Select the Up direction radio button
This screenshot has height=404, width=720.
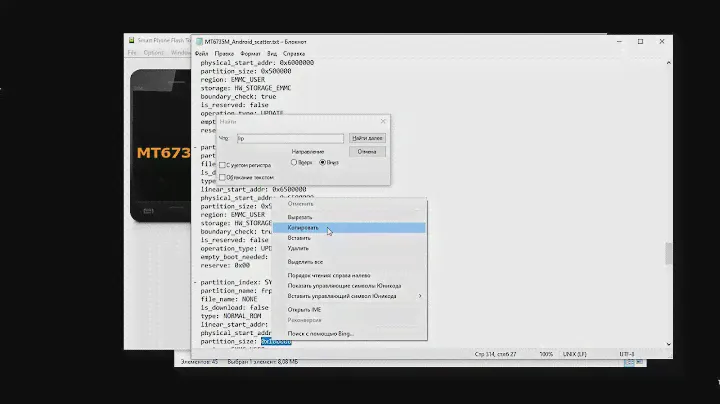tap(294, 162)
